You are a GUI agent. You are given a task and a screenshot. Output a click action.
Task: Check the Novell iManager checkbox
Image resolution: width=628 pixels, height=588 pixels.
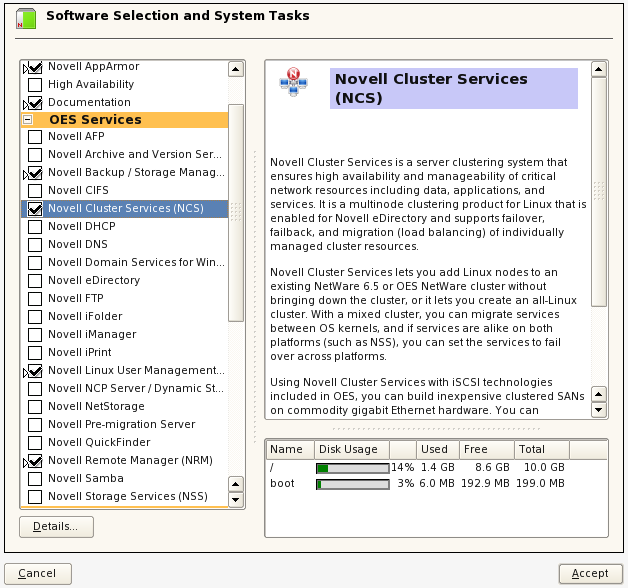click(35, 335)
